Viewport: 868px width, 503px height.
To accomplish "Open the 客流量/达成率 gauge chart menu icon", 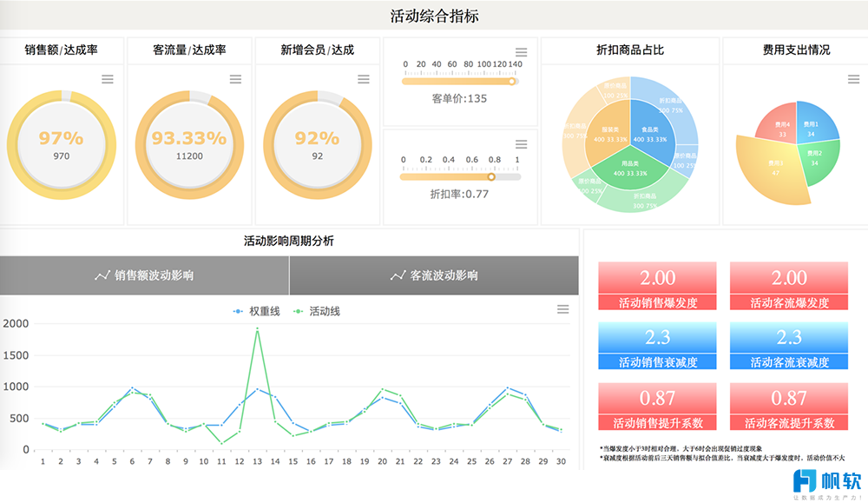I will 235,79.
